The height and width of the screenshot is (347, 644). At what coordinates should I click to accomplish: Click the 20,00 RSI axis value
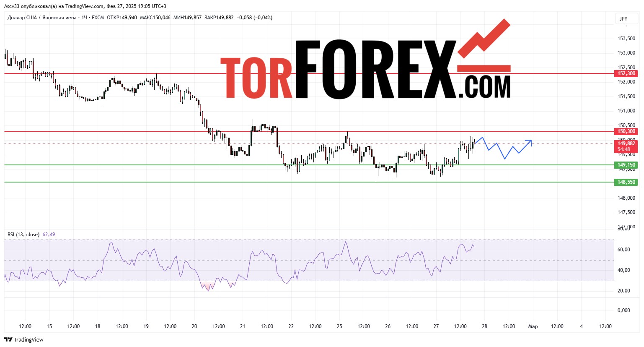point(624,291)
